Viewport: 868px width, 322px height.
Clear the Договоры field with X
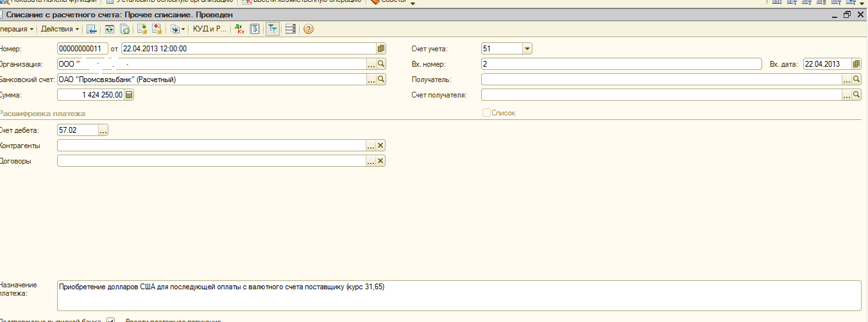[380, 161]
